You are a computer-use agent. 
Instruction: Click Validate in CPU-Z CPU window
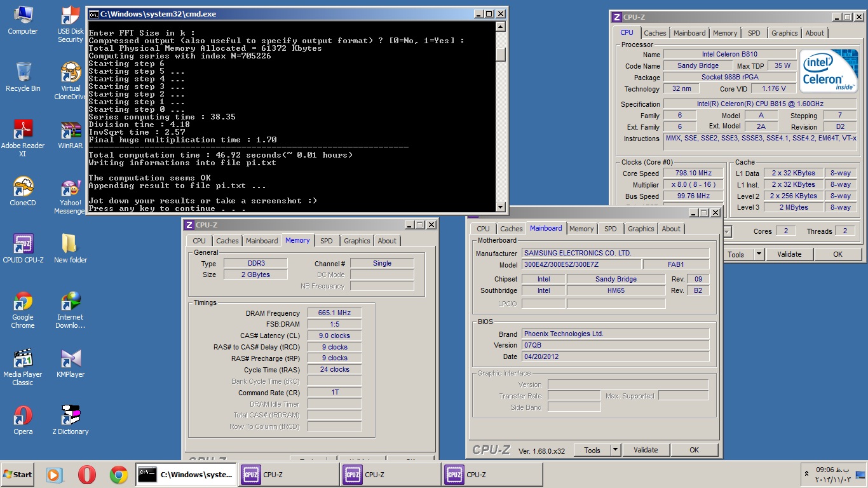(x=789, y=254)
